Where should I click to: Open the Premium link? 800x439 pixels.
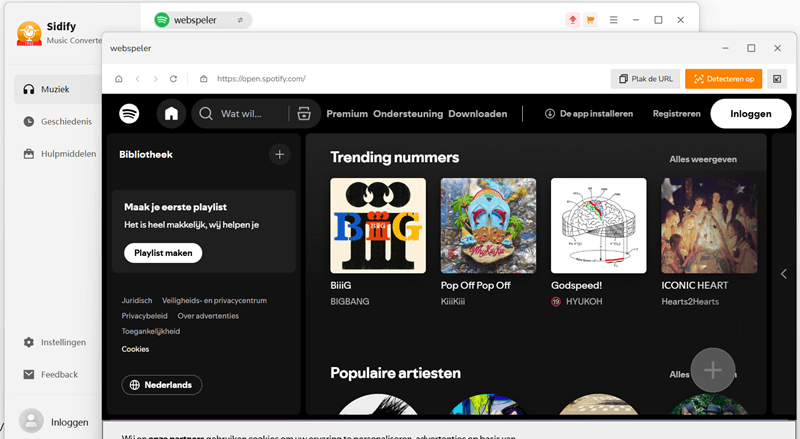(347, 114)
